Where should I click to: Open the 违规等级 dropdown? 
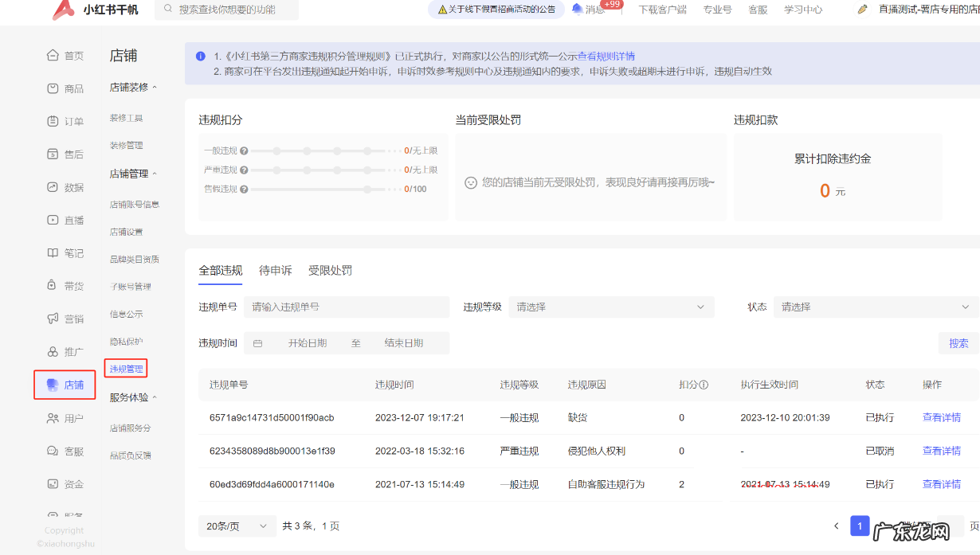[611, 307]
